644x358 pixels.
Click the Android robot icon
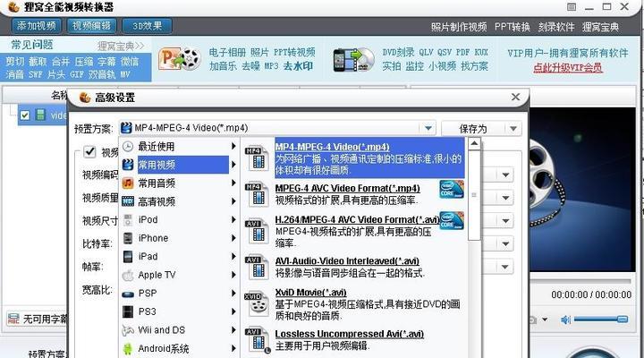(128, 348)
